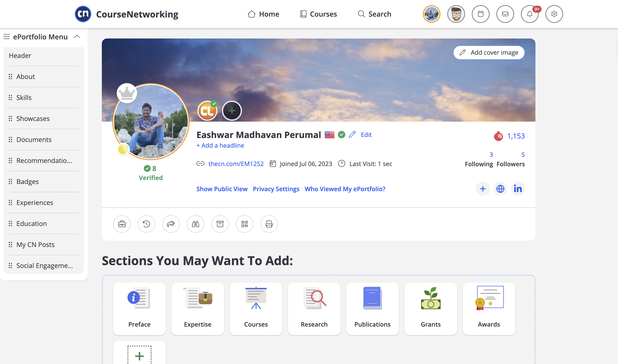Open the LinkedIn icon
Screen dimensions: 618x364
tap(518, 189)
